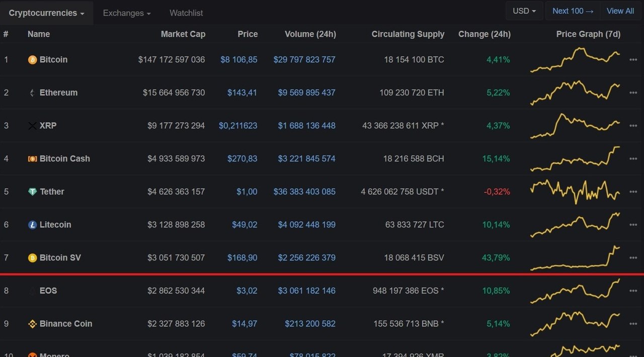Open the Ethereum name link
This screenshot has width=644, height=357.
(x=58, y=93)
